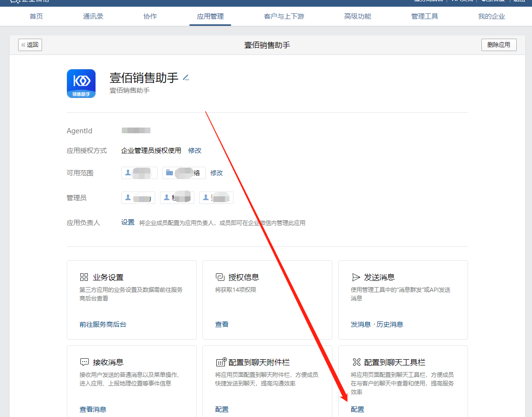
Task: Click the 企业管理员授权使用 text
Action: tap(151, 150)
